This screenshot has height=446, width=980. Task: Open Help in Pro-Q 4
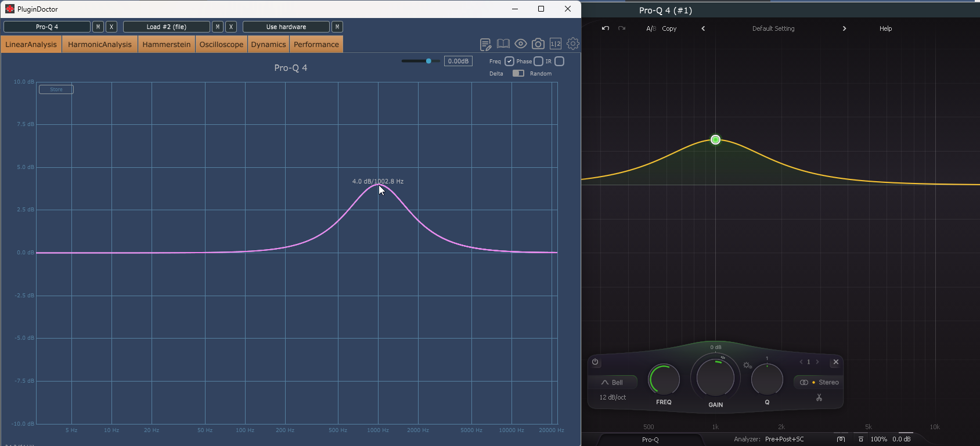coord(885,28)
